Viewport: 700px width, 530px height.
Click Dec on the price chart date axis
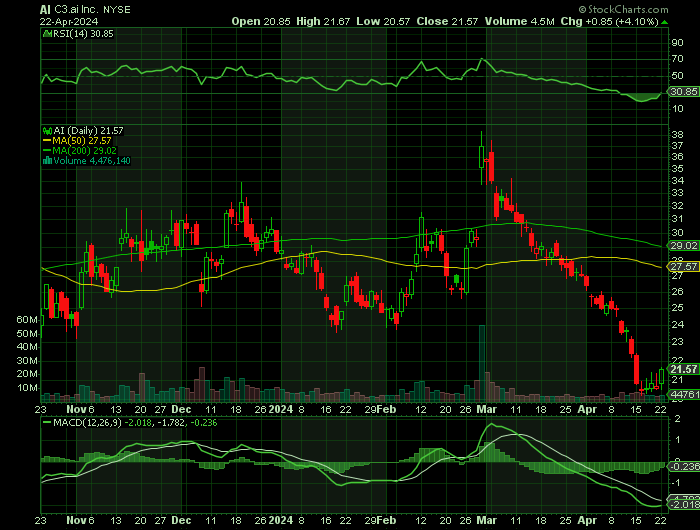181,409
